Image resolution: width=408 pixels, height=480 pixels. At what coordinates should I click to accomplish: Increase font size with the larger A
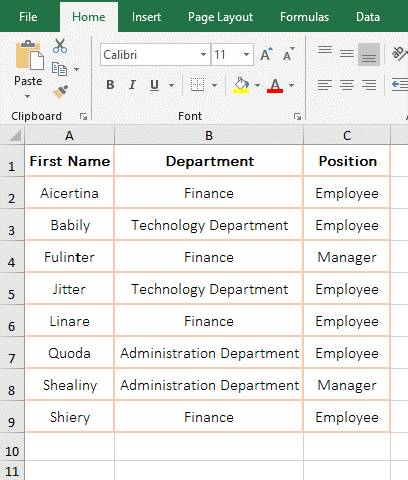266,54
